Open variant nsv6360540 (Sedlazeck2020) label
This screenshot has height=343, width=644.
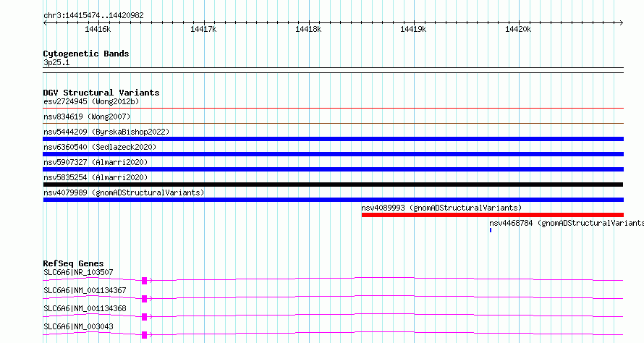(100, 147)
